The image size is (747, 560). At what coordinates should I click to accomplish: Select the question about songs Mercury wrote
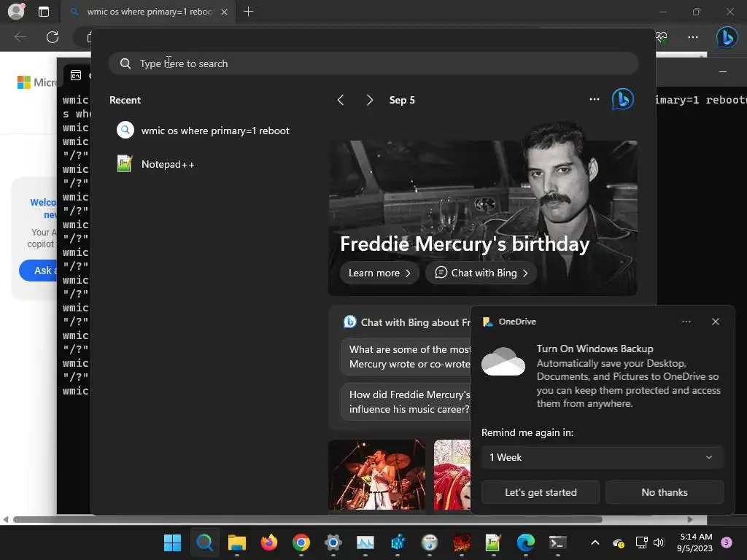pyautogui.click(x=406, y=357)
